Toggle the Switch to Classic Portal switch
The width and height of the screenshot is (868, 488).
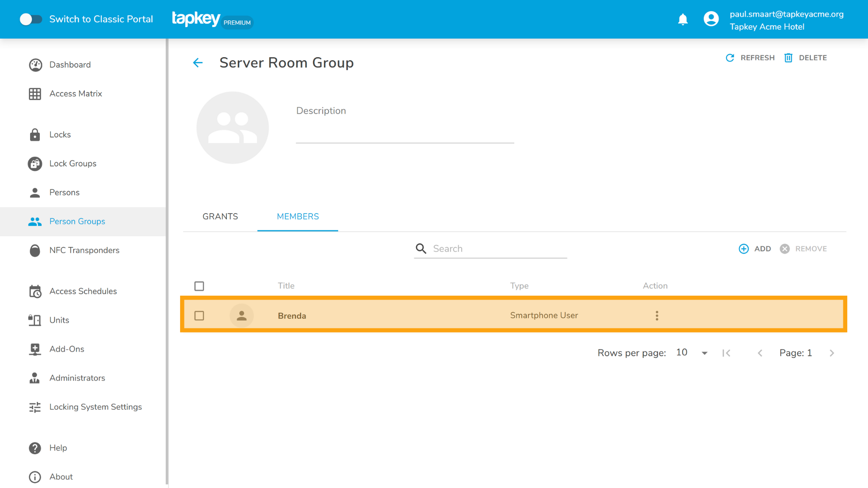coord(31,19)
